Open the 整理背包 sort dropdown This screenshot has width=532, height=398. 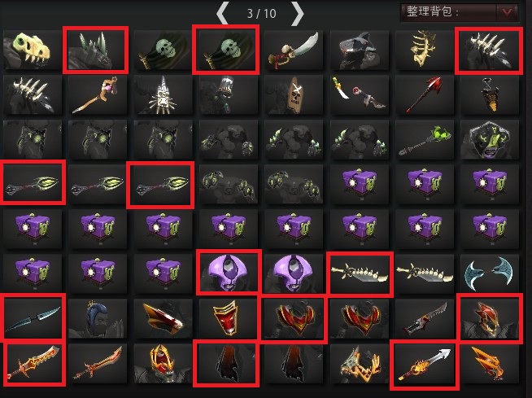(460, 12)
